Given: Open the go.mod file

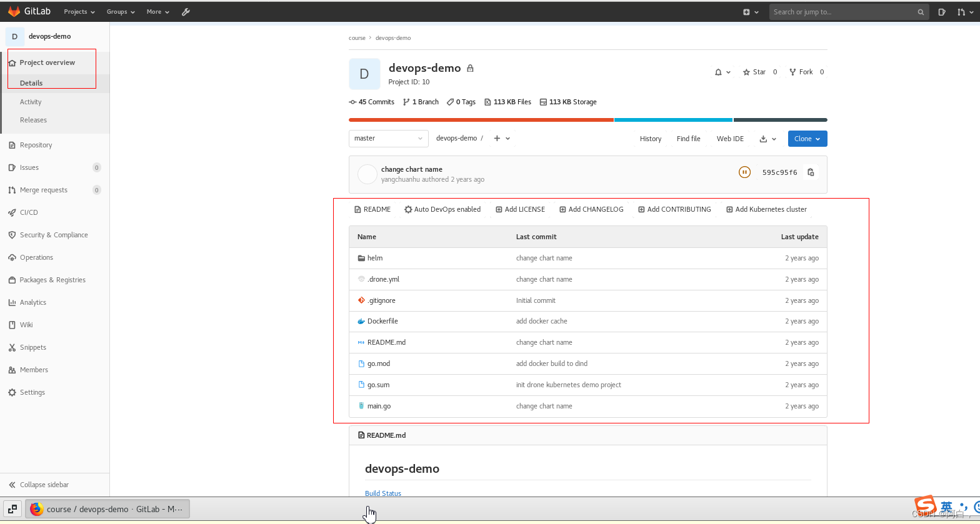Looking at the screenshot, I should (x=379, y=363).
